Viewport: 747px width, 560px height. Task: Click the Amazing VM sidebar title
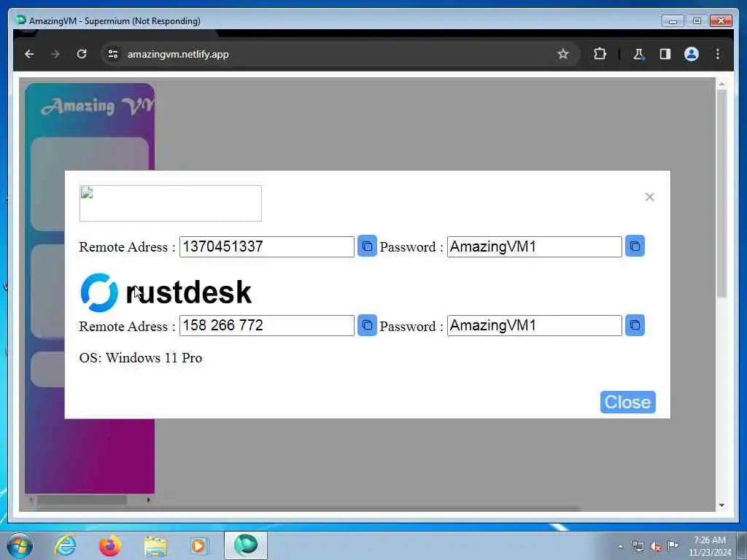click(98, 106)
